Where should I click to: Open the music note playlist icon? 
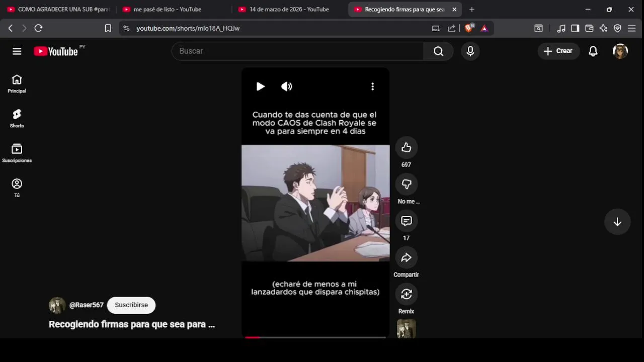pyautogui.click(x=561, y=29)
